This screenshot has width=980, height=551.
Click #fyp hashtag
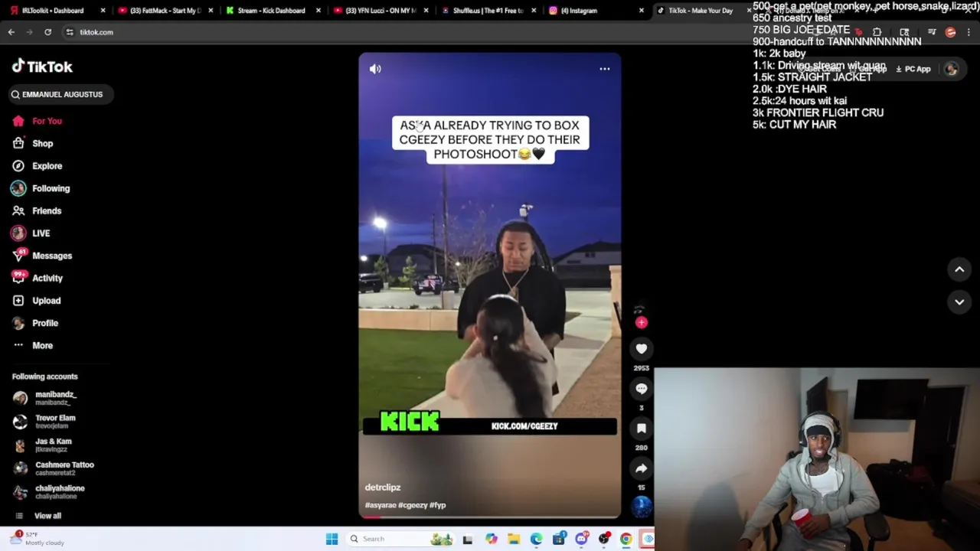[438, 505]
